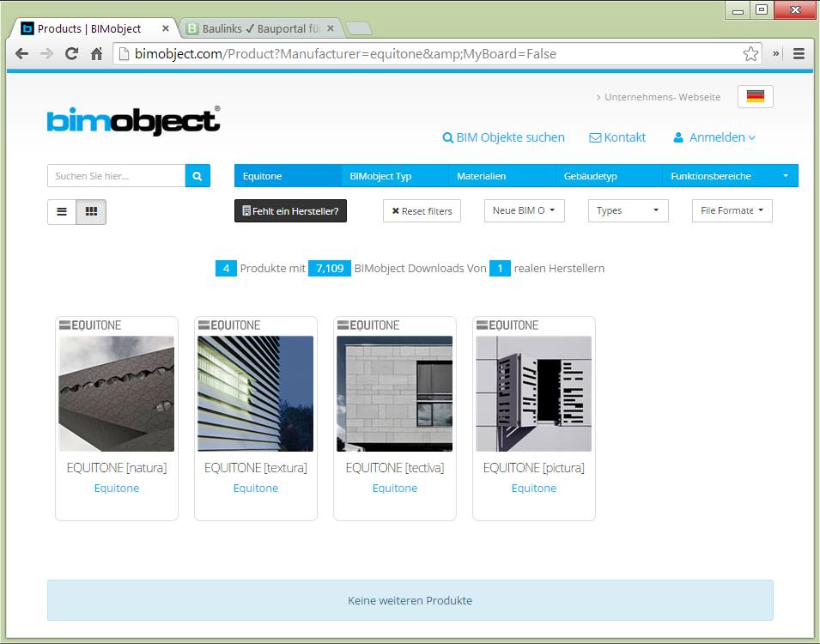This screenshot has width=820, height=644.
Task: Close the Baulinks Bauportal tab
Action: click(x=331, y=28)
